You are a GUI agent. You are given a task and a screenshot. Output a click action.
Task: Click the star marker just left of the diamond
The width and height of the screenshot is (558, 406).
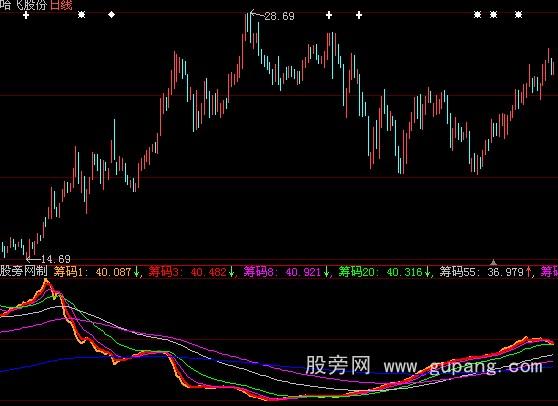click(81, 15)
